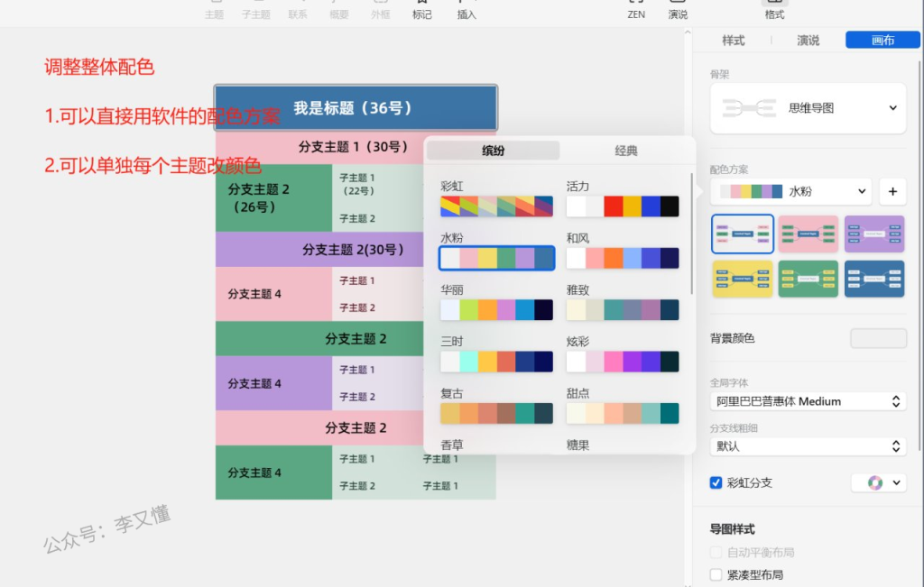Screen dimensions: 924x587
Task: Select the dark blue background theme thumbnail
Action: pyautogui.click(x=873, y=279)
